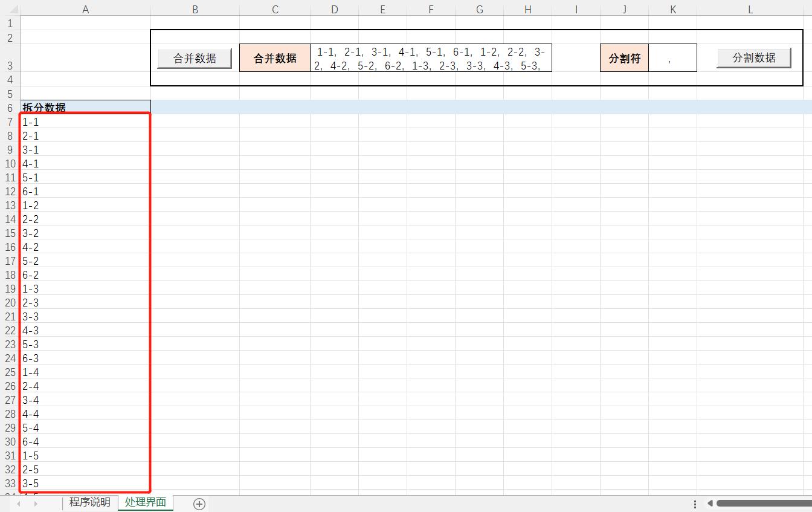
Task: Switch to the 程序说明 sheet tab
Action: point(89,502)
